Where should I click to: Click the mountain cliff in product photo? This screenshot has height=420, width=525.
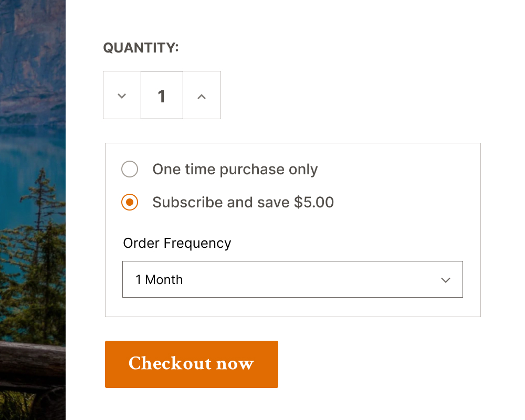coord(31,52)
